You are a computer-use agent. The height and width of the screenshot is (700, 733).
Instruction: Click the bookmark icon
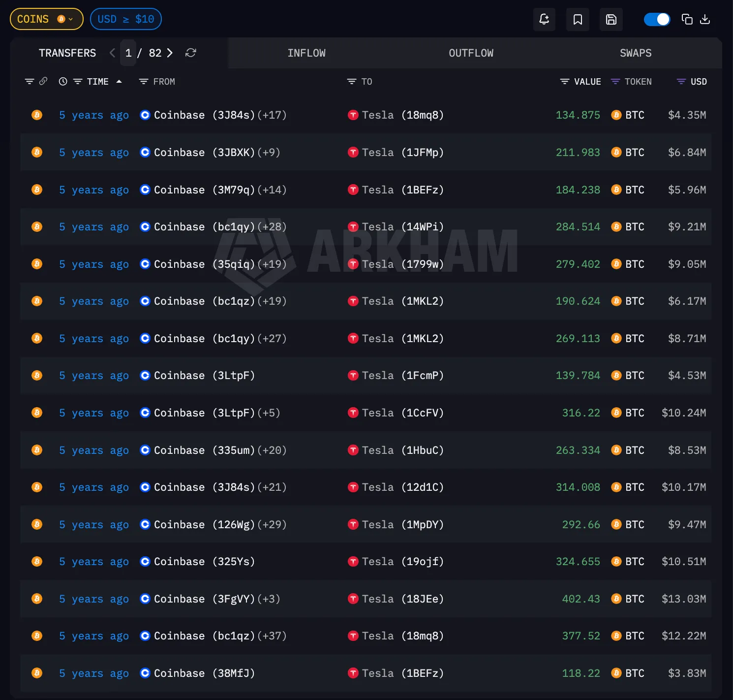578,19
